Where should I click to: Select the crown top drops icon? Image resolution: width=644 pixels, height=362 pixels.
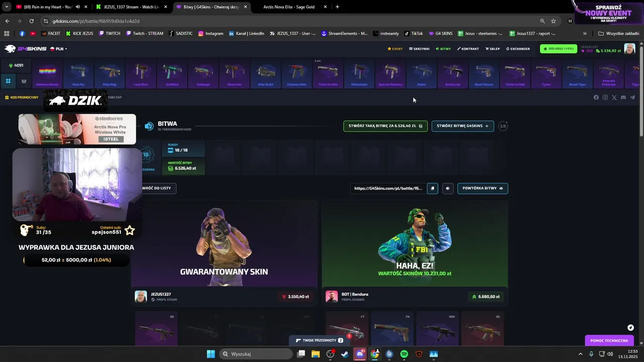point(24,81)
